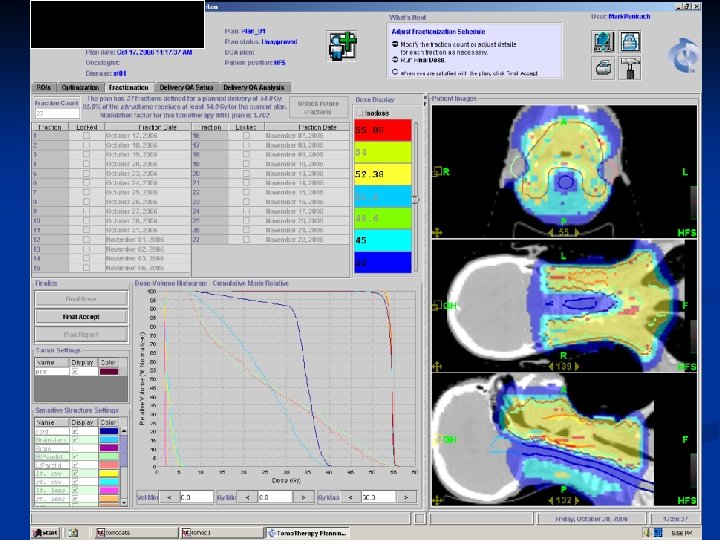Click Gy Max decrease arrow
720x540 pixels.
click(351, 497)
